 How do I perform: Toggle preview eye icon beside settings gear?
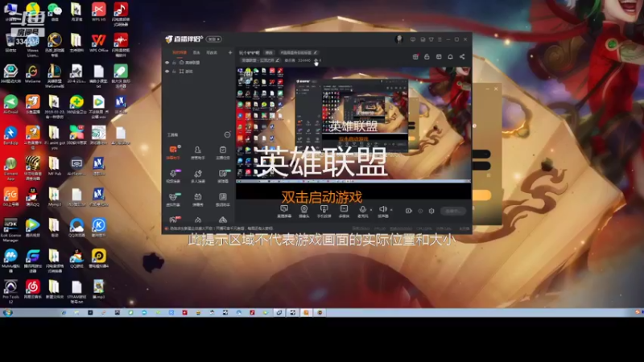[x=420, y=211]
